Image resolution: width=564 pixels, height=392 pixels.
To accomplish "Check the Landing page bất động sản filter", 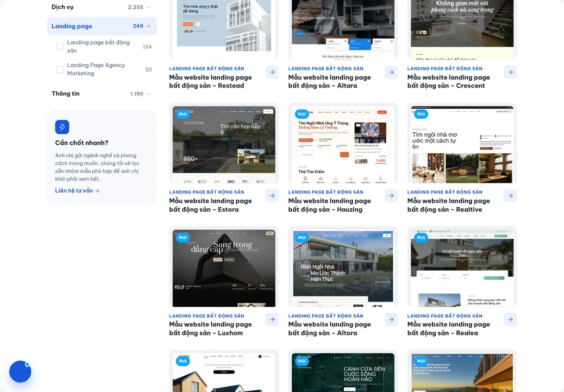I will tap(60, 46).
